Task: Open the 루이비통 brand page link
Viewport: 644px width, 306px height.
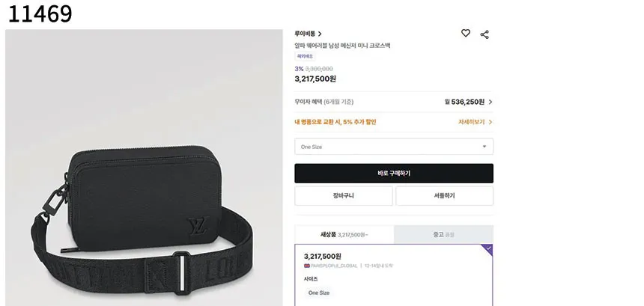Action: point(308,34)
